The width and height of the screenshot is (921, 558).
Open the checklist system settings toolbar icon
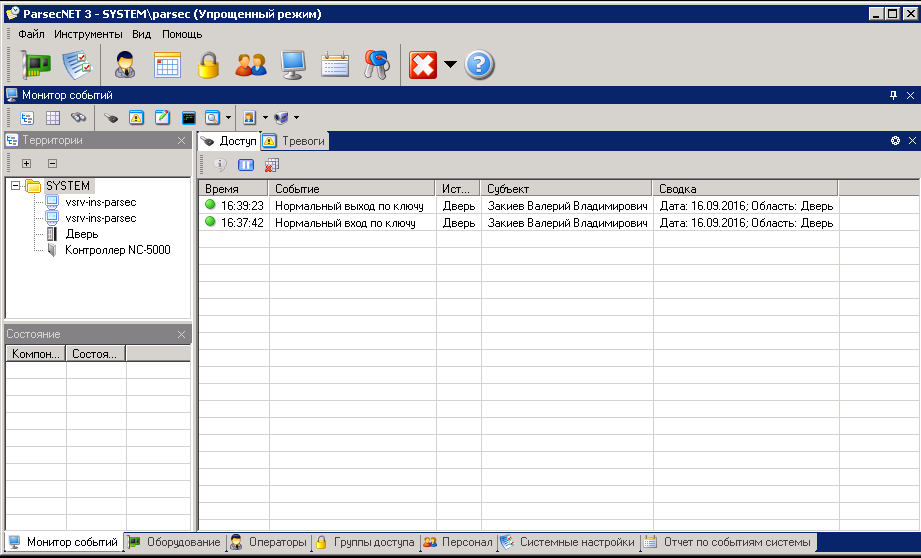(x=78, y=65)
